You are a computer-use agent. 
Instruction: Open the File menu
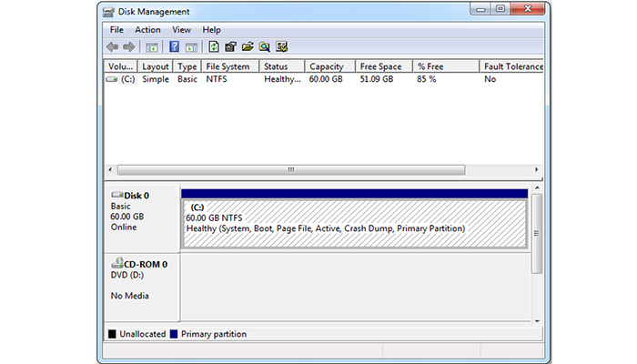116,30
